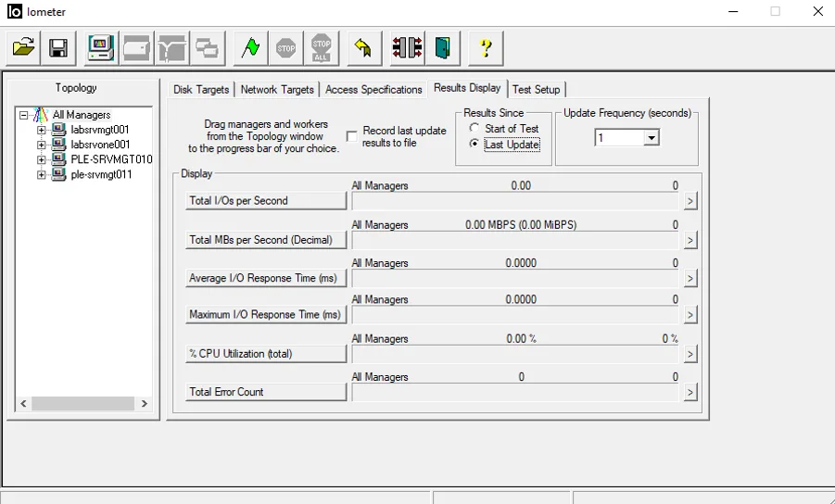Click the % CPU Utilization (total) button
This screenshot has width=835, height=504.
click(x=266, y=353)
